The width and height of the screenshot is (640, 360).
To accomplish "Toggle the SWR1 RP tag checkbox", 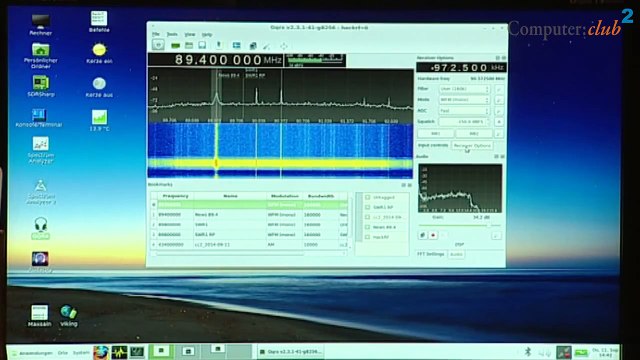I will pyautogui.click(x=367, y=207).
